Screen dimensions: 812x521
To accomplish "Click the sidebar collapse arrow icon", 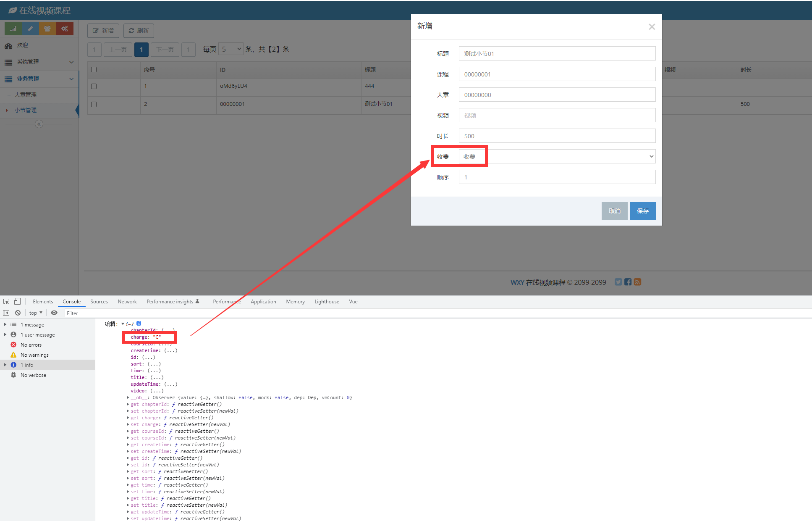I will point(39,124).
